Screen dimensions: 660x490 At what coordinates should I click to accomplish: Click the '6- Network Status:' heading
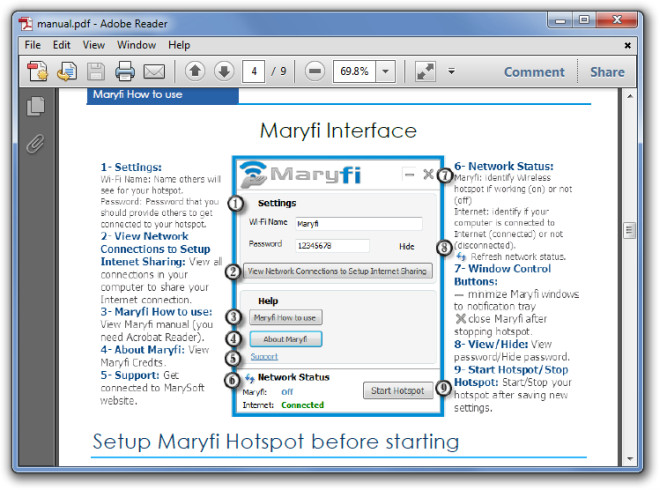[x=503, y=166]
